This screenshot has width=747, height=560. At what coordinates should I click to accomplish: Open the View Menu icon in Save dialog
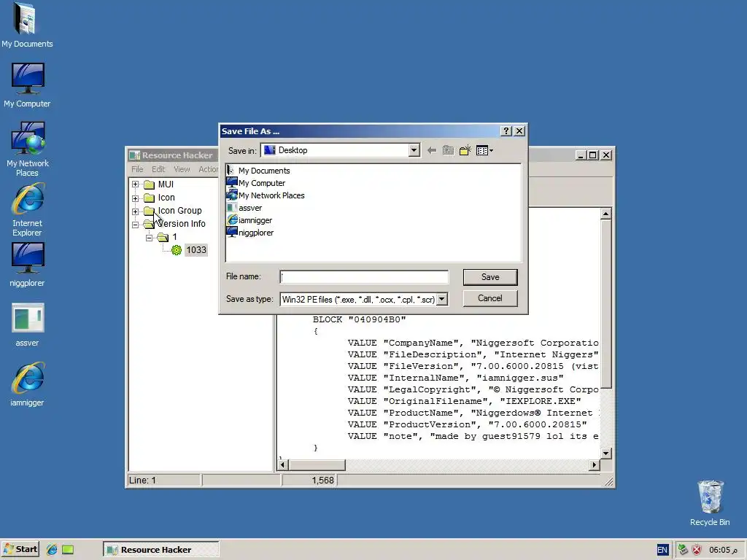[484, 150]
